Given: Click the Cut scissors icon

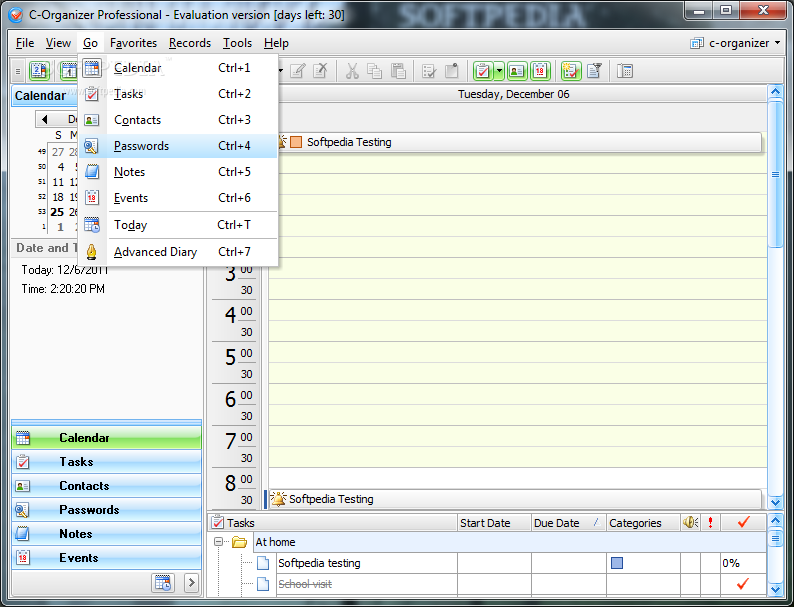Looking at the screenshot, I should 352,71.
